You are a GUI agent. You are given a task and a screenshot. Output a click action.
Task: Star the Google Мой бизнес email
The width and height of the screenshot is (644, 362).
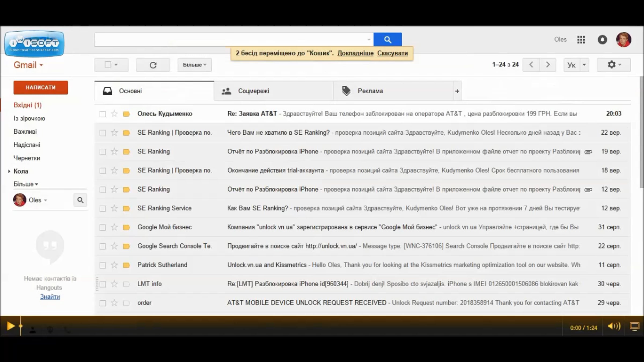point(114,227)
